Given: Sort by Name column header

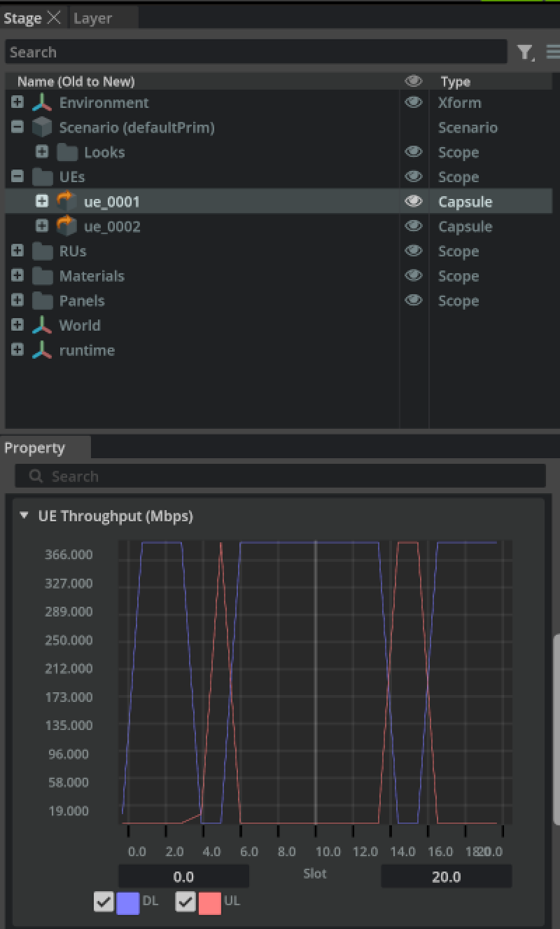Looking at the screenshot, I should [x=76, y=82].
